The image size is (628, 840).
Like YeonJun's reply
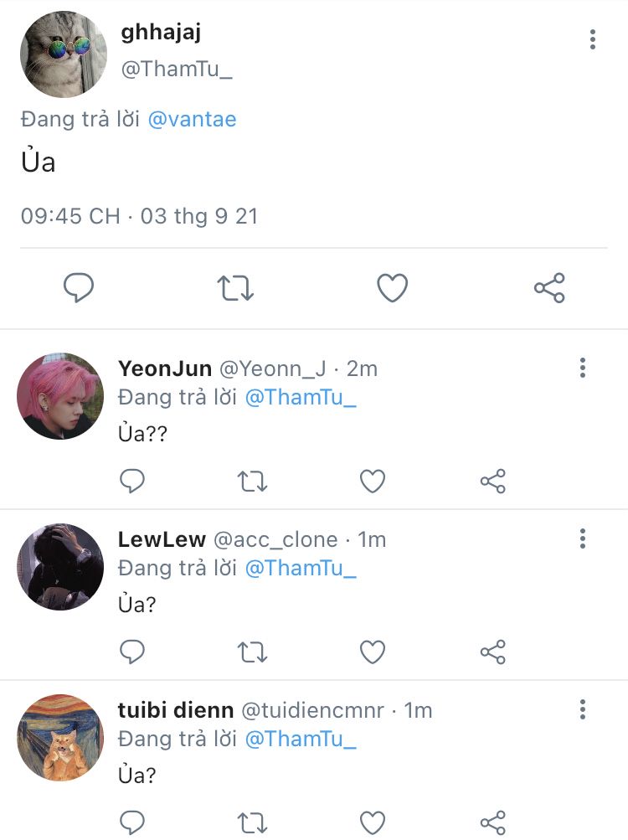373,481
